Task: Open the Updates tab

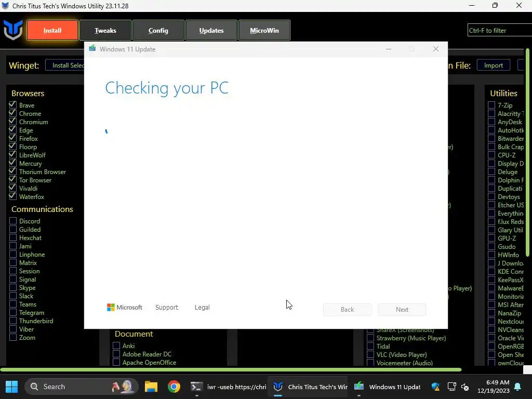Action: [x=211, y=30]
